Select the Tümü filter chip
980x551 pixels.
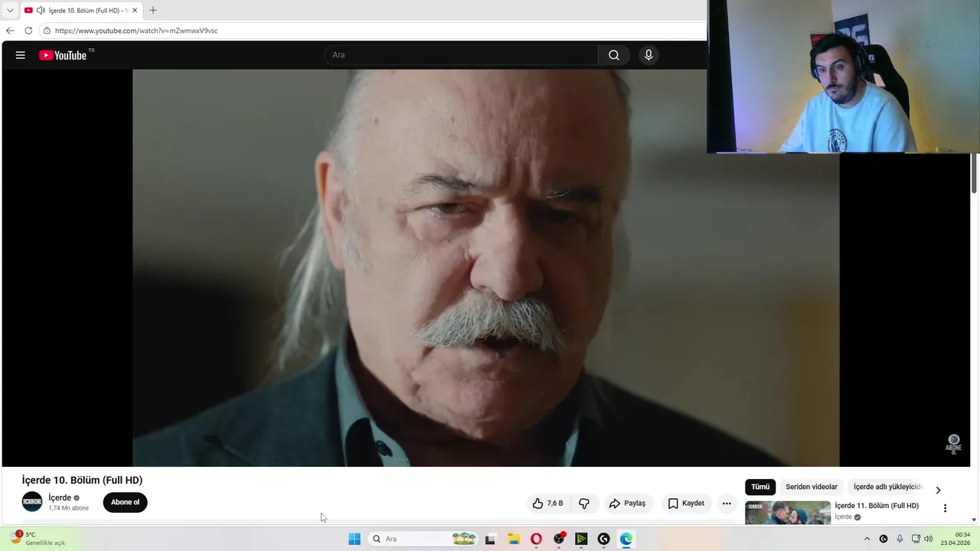coord(760,487)
